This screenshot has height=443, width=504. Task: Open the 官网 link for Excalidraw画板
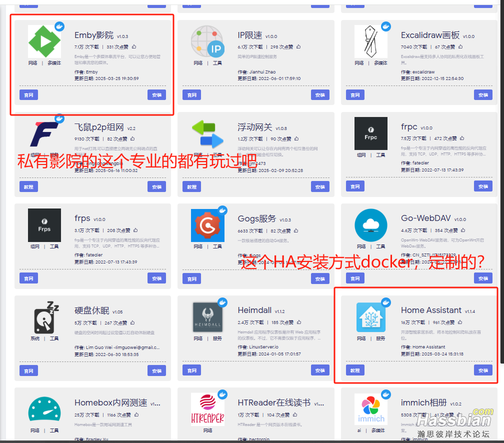click(x=355, y=95)
